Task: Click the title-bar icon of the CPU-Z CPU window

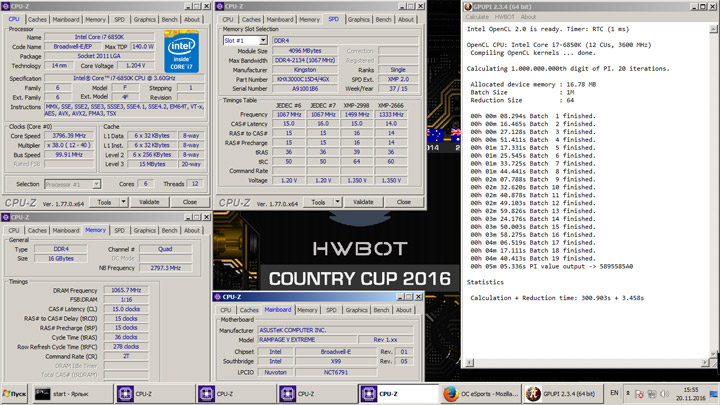Action: click(x=6, y=6)
